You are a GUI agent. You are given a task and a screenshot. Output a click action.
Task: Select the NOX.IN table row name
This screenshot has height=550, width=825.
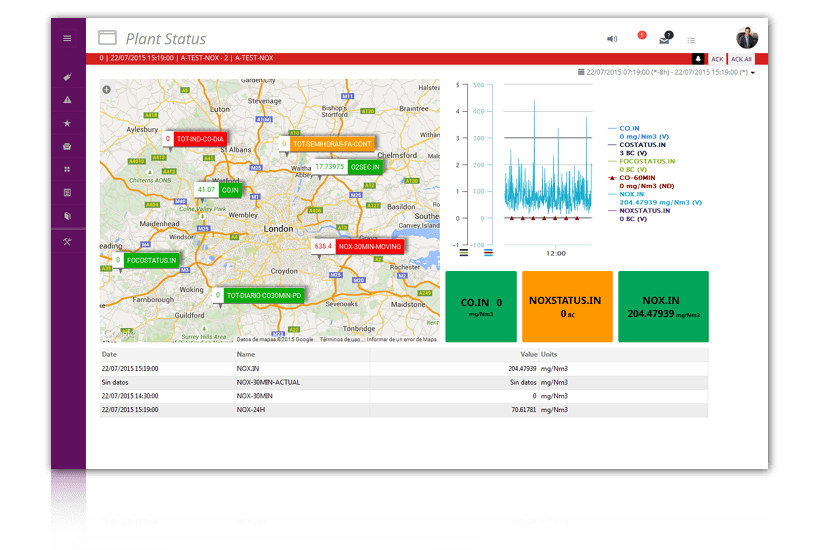pyautogui.click(x=248, y=368)
